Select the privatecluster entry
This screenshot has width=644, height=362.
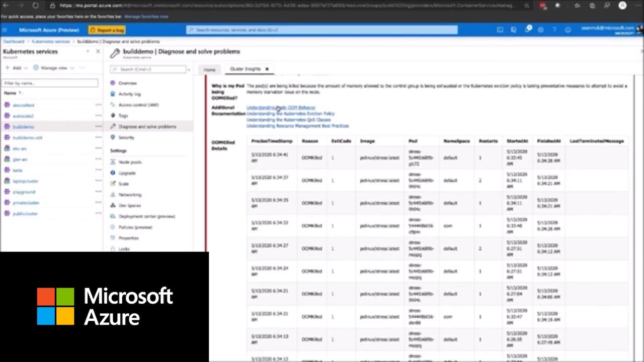click(26, 203)
